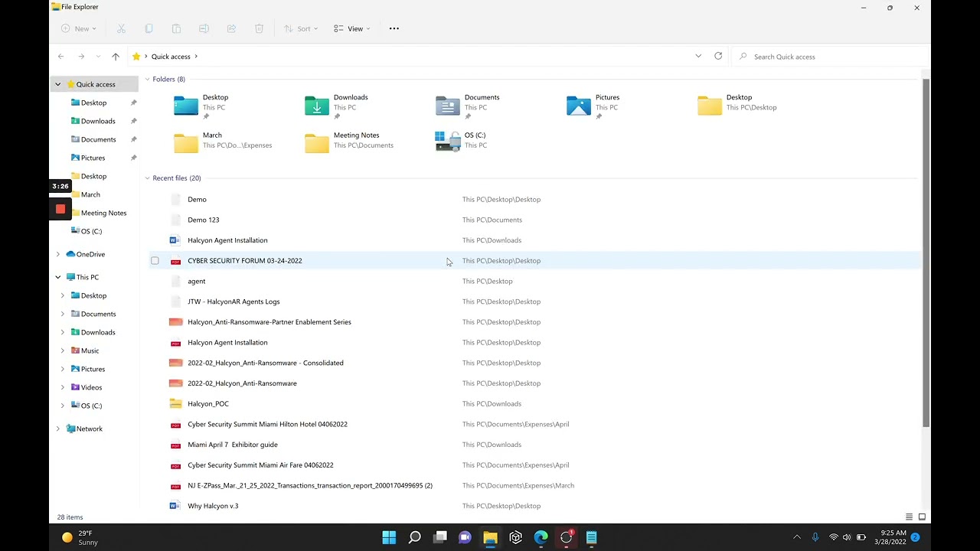Show hidden system tray icons chevron
This screenshot has width=980, height=551.
tap(797, 537)
